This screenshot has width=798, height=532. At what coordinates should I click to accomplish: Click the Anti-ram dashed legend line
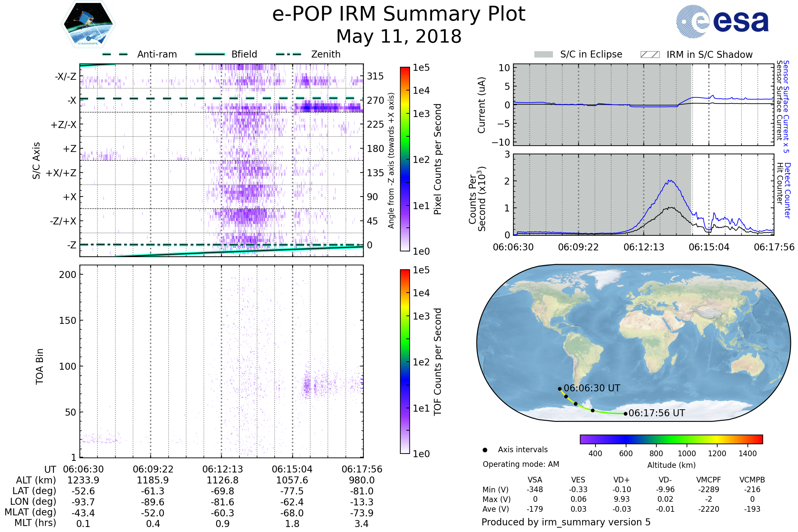(115, 54)
